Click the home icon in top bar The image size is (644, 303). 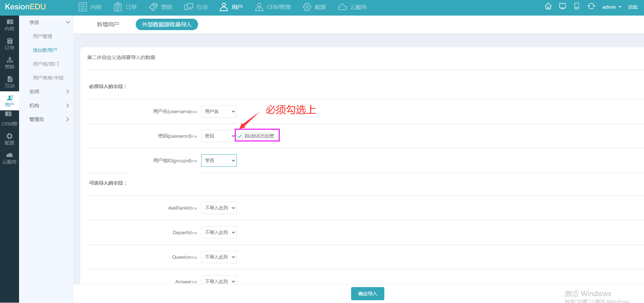click(548, 7)
